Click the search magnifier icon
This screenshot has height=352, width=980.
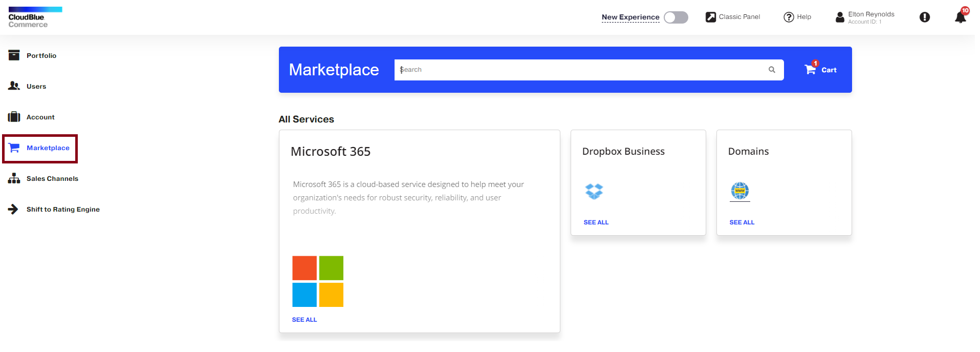click(x=772, y=70)
